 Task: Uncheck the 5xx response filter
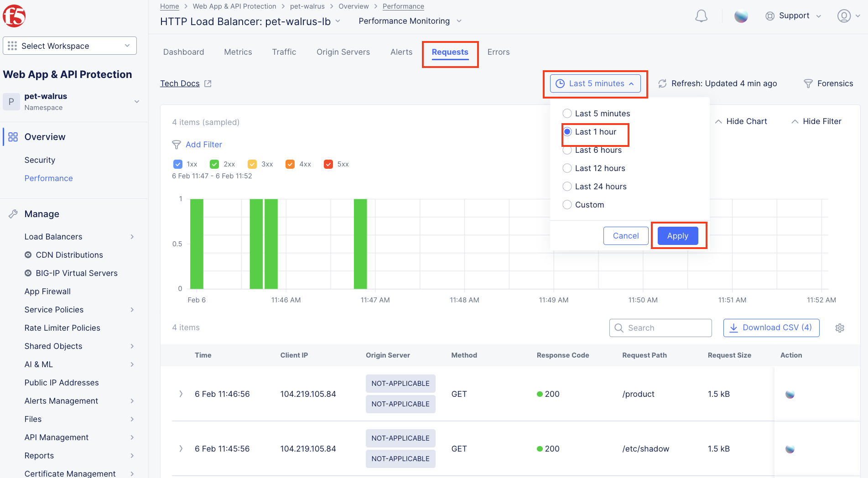(328, 164)
